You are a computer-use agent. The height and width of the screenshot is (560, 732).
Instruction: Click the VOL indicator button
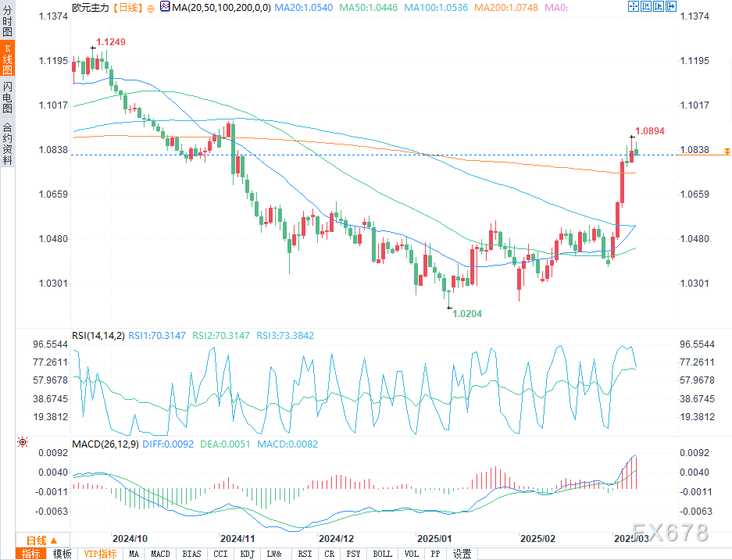coord(412,554)
